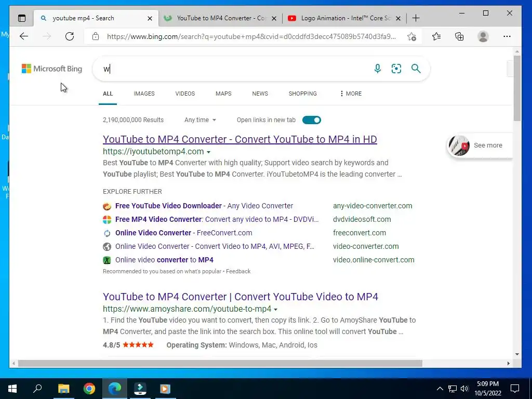Select the ALL results tab
The height and width of the screenshot is (399, 532).
point(108,94)
